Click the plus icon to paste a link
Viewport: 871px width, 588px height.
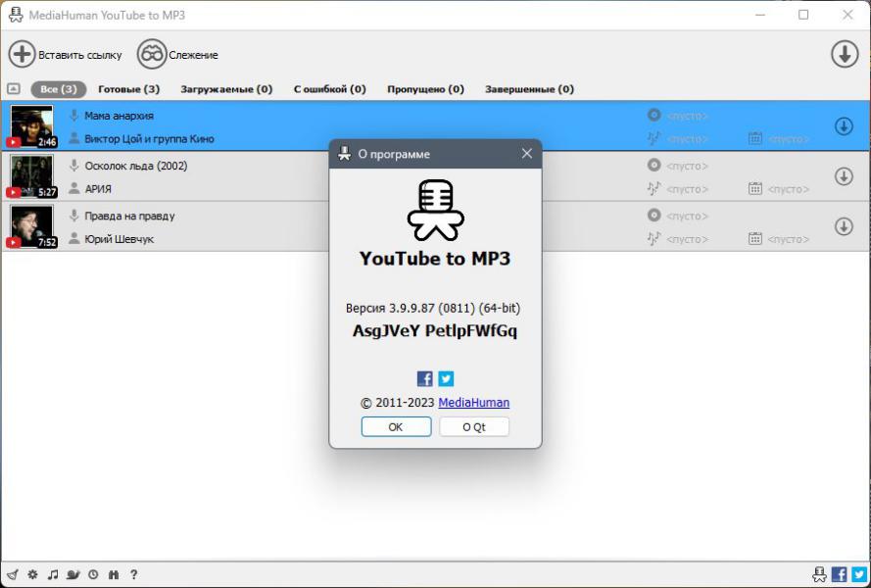23,55
